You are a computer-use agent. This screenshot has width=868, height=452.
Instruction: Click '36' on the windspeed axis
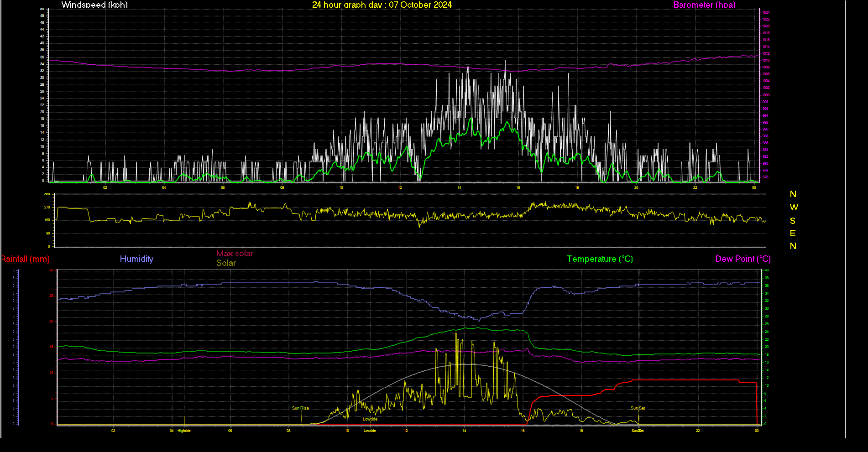tap(42, 57)
